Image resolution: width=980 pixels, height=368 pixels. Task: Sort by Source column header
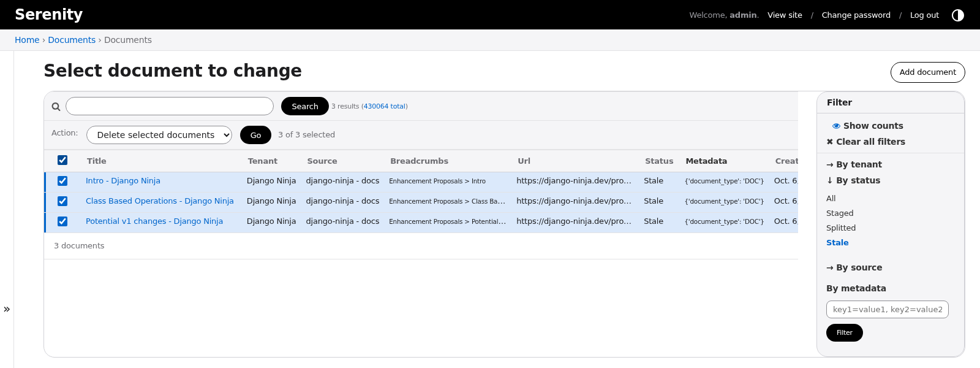coord(322,161)
